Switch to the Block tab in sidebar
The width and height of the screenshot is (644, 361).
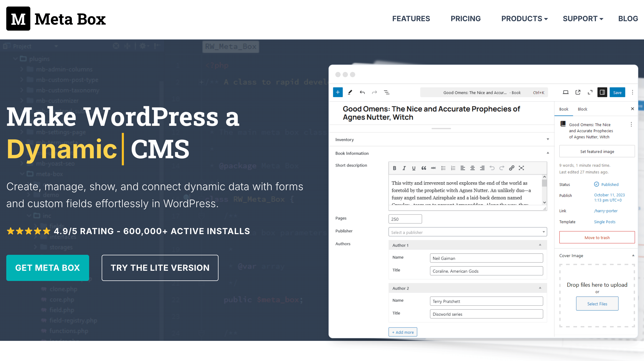[x=582, y=109]
